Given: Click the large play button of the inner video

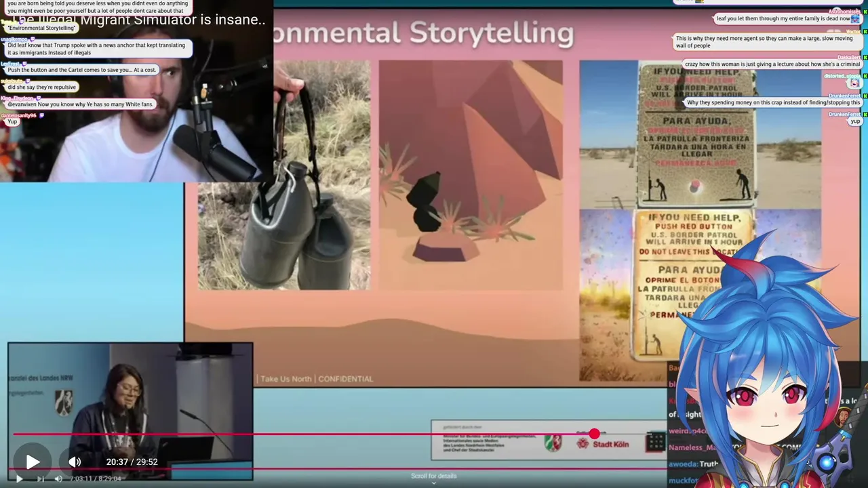Looking at the screenshot, I should (x=32, y=462).
